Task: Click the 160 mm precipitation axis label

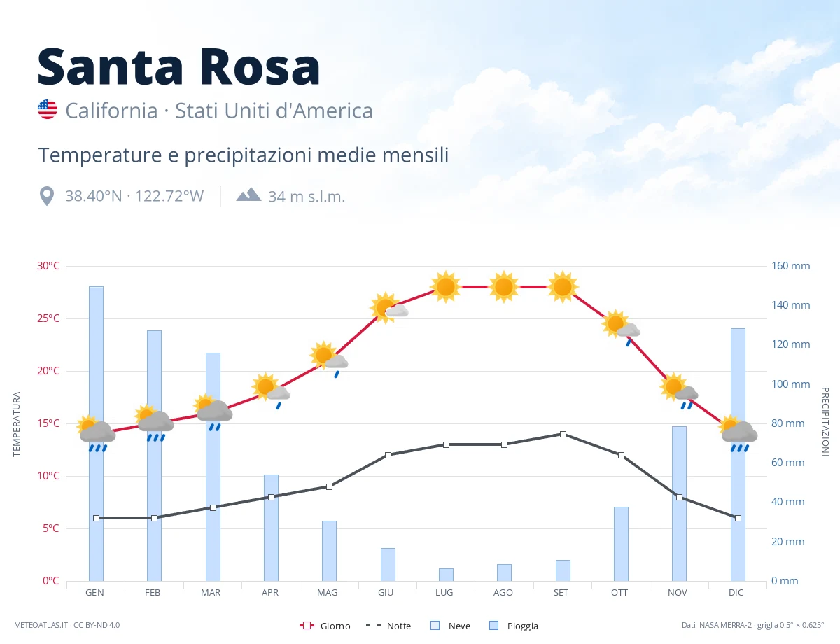Action: [x=791, y=266]
